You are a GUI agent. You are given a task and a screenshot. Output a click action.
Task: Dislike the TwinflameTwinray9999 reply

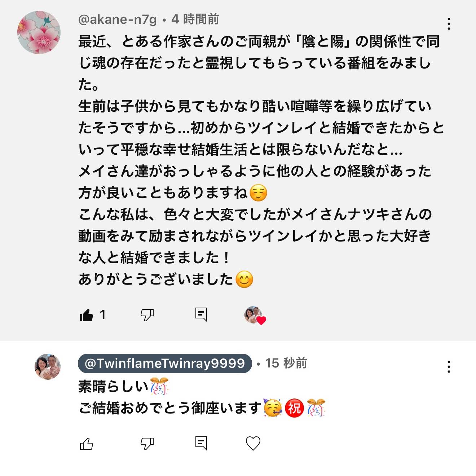(x=147, y=444)
